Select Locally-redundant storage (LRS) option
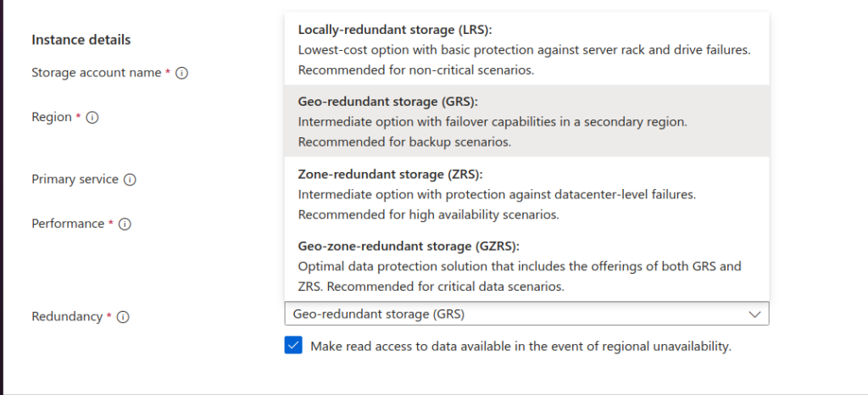The width and height of the screenshot is (868, 395). click(x=526, y=49)
